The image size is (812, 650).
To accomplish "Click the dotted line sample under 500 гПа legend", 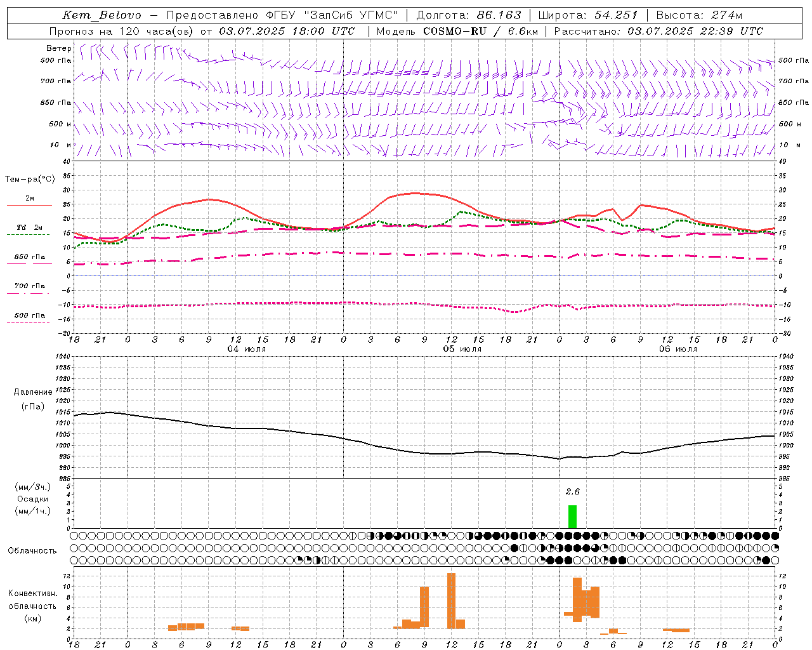I will pyautogui.click(x=29, y=322).
